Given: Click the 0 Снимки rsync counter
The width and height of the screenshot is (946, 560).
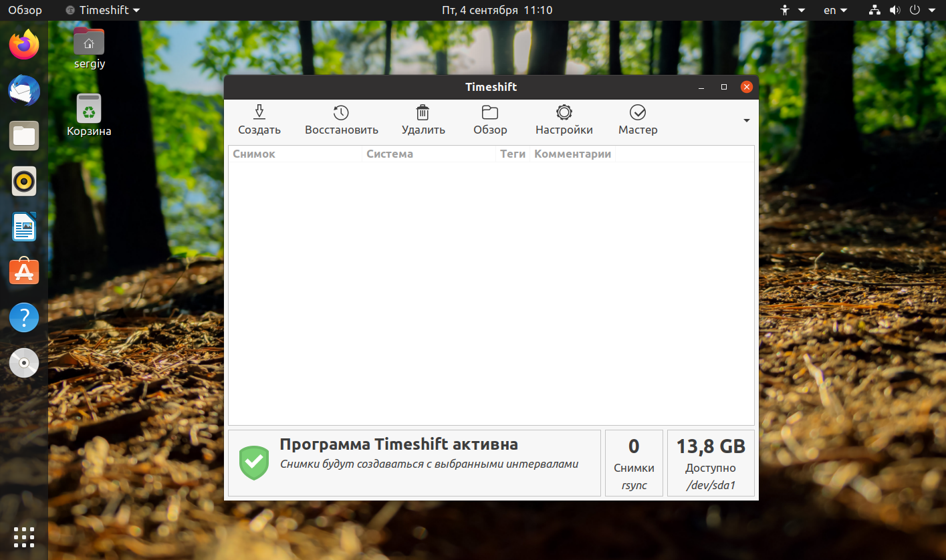Looking at the screenshot, I should tap(634, 463).
